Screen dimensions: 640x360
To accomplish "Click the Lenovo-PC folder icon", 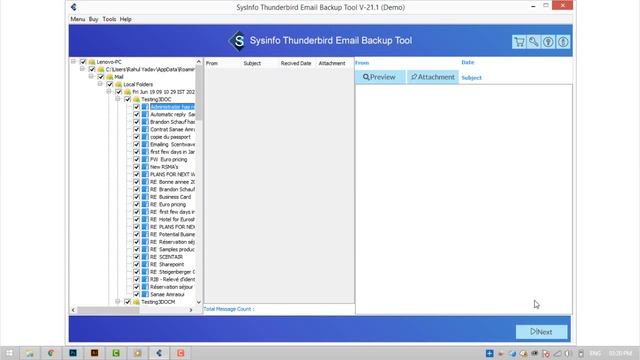I will pyautogui.click(x=92, y=62).
